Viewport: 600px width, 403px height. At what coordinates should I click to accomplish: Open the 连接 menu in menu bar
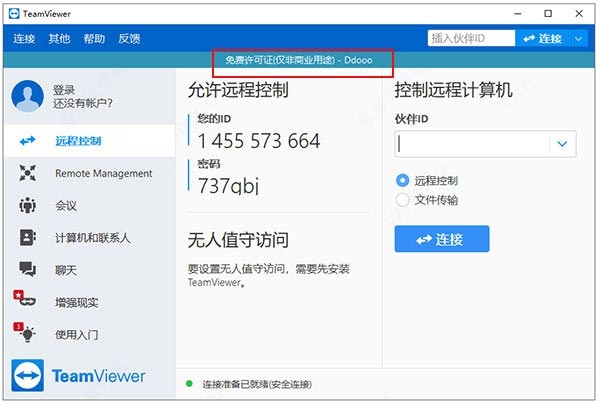click(x=24, y=39)
